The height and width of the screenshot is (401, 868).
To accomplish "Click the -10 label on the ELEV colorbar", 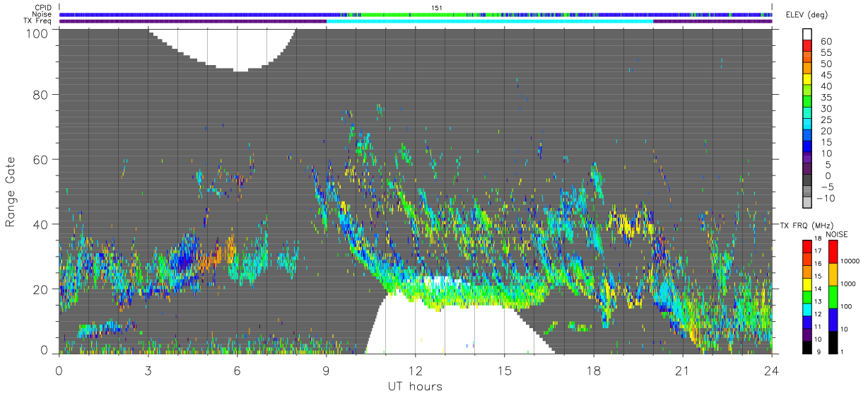I will [826, 199].
